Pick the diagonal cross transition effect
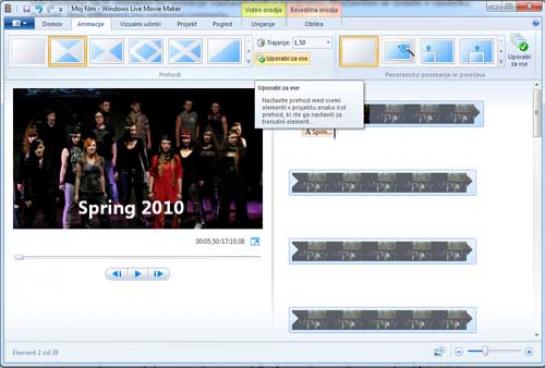 185,51
